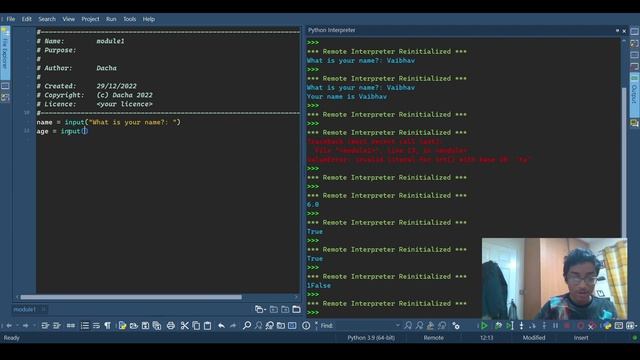The width and height of the screenshot is (640, 360).
Task: Click the Undo arrow icon
Action: (x=221, y=326)
